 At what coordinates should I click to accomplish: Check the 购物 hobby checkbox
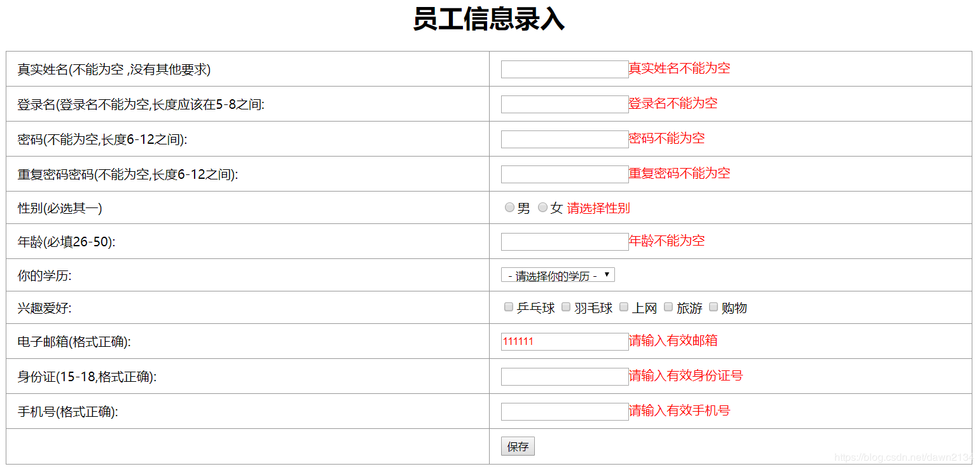713,307
